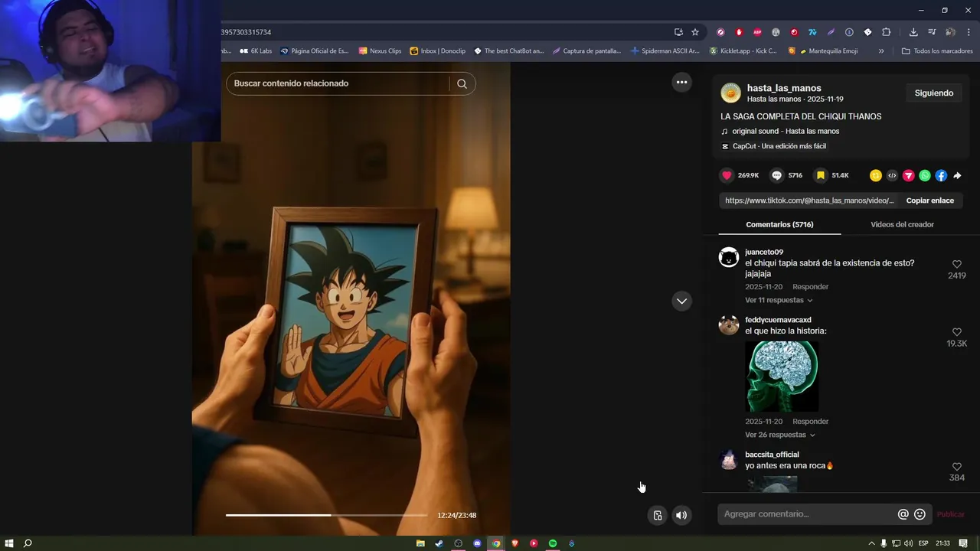This screenshot has height=551, width=980.
Task: Open the Kicklet.app bookmark
Action: (x=743, y=51)
